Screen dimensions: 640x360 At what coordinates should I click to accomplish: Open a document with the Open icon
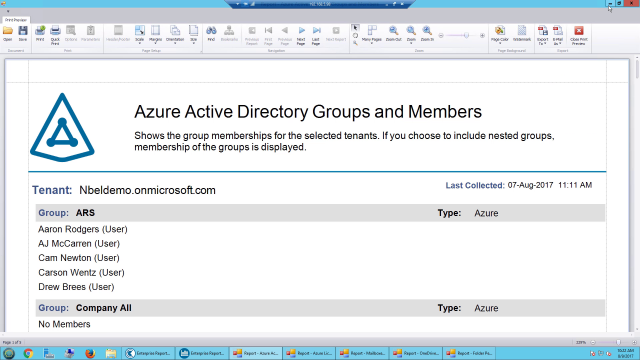click(x=7, y=33)
